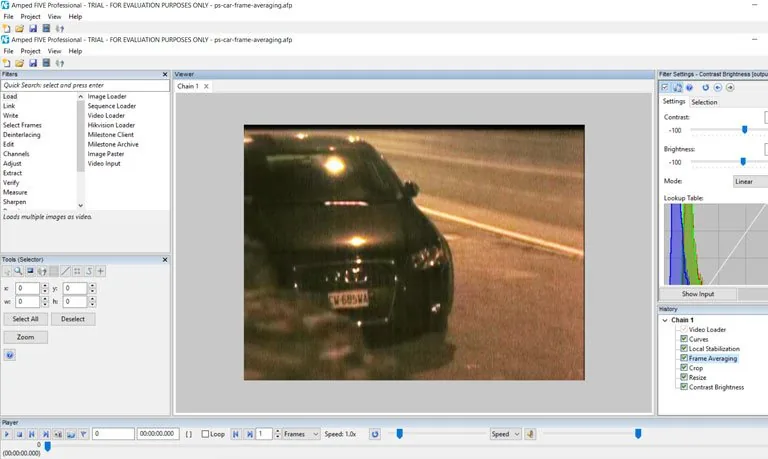
Task: Select the snapshot picture tool in Tools panel
Action: pos(30,271)
